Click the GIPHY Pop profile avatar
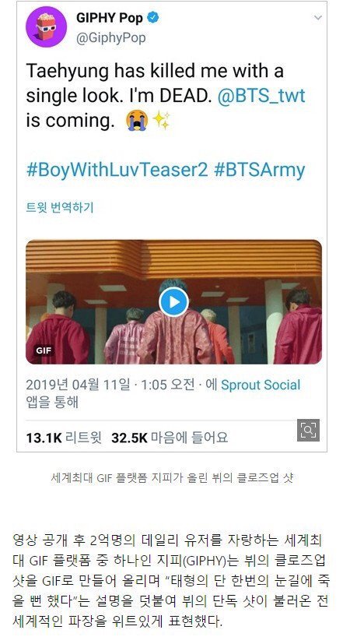Screen dimensions: 343x644 click(x=47, y=27)
